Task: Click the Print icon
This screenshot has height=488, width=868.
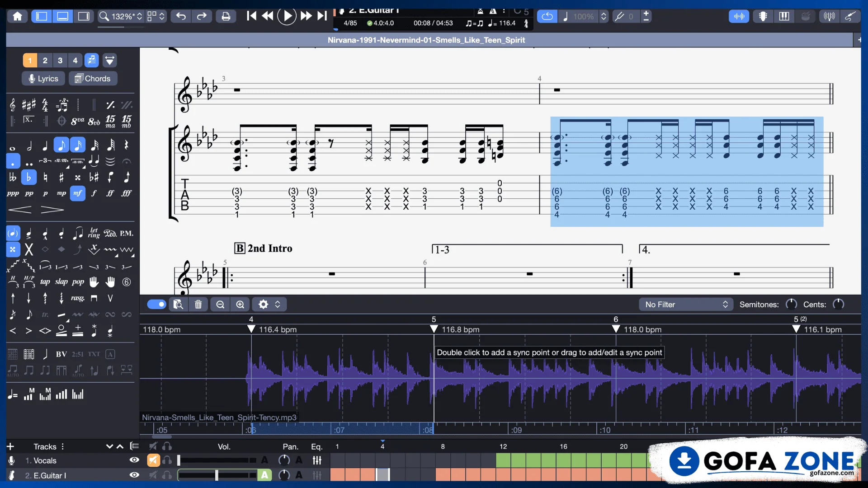Action: tap(226, 16)
